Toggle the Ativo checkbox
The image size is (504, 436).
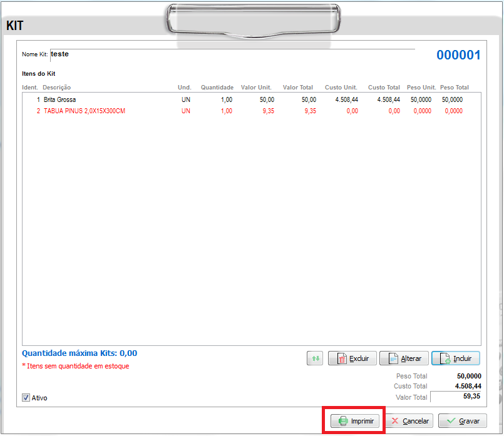point(26,397)
